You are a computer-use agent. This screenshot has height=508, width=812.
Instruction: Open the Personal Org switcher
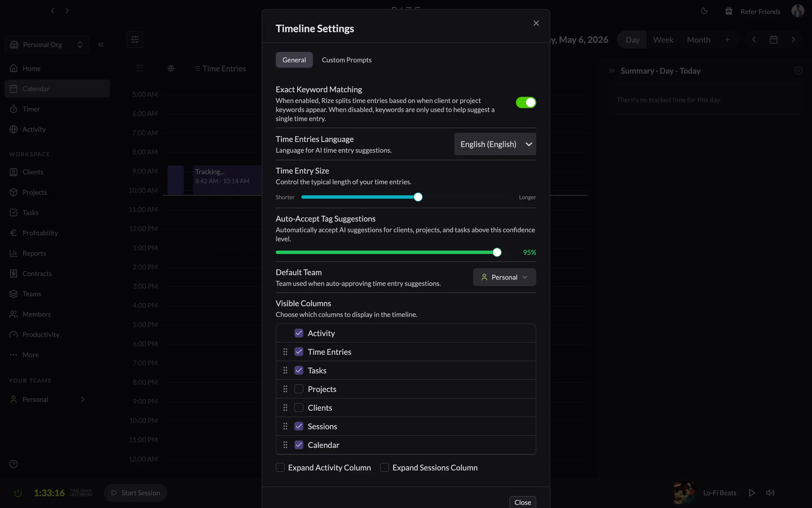[x=47, y=45]
